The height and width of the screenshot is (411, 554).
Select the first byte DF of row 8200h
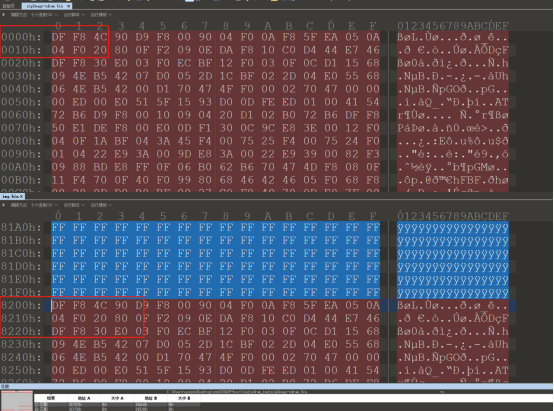click(x=58, y=305)
